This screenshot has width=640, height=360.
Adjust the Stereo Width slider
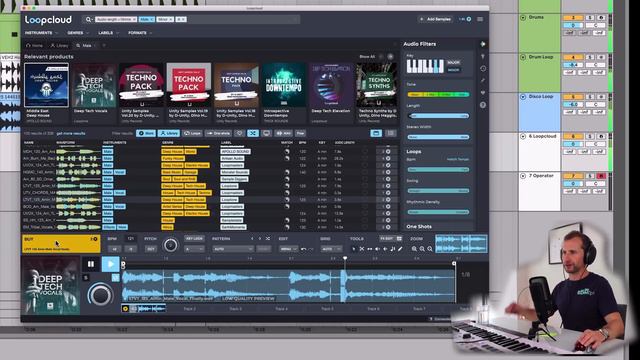438,137
